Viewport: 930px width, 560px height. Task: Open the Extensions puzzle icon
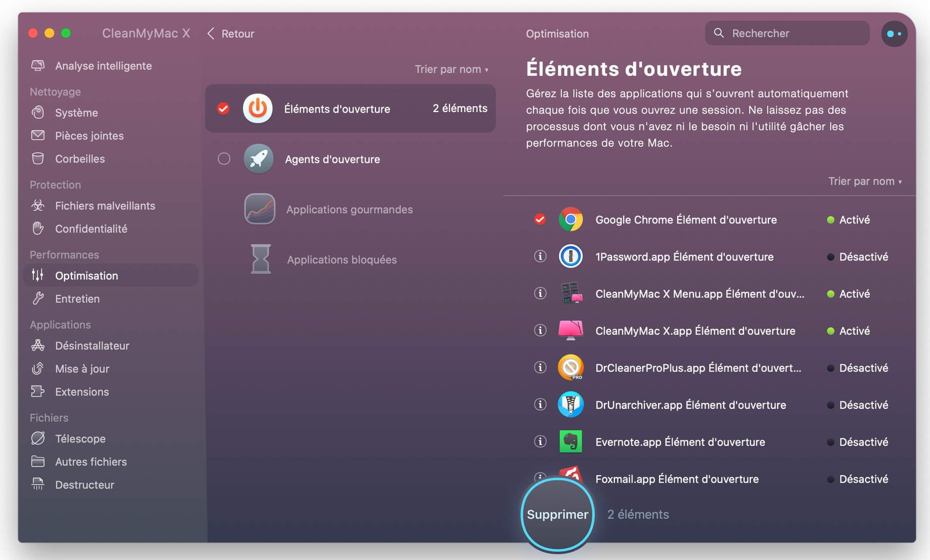pyautogui.click(x=38, y=392)
